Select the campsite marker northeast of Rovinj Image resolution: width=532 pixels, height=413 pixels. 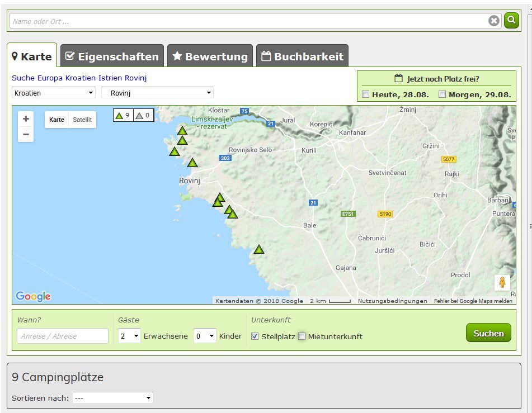pos(192,163)
